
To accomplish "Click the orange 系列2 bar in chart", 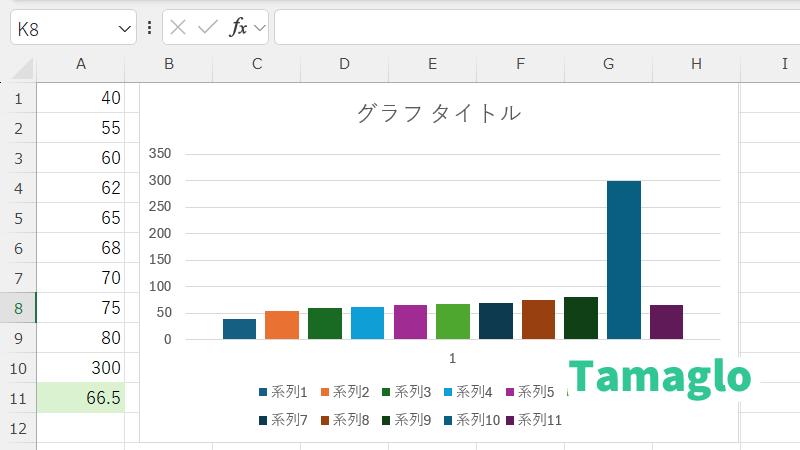I will coord(282,325).
